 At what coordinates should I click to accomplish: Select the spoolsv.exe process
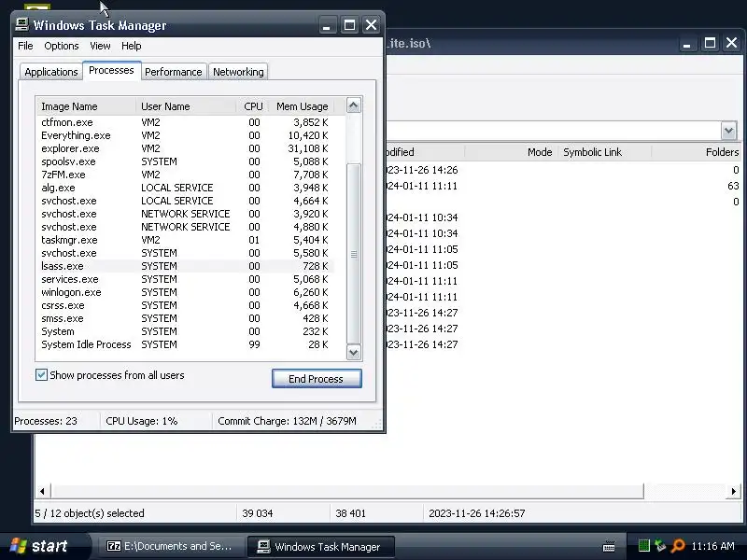pyautogui.click(x=185, y=161)
